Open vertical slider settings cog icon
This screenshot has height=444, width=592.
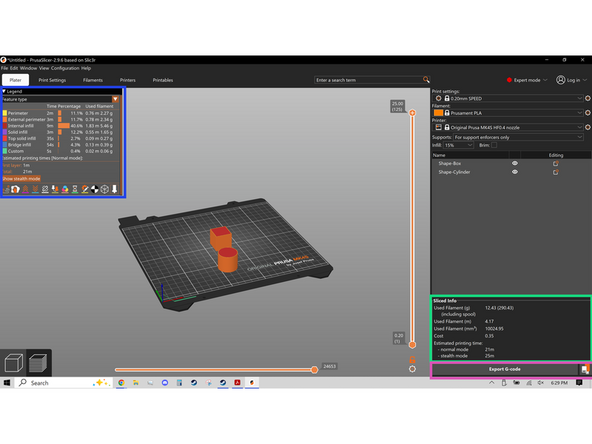[x=412, y=369]
